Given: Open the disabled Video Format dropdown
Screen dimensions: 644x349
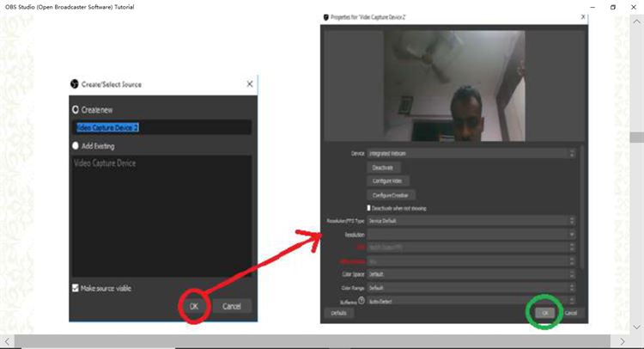Looking at the screenshot, I should pyautogui.click(x=471, y=261).
